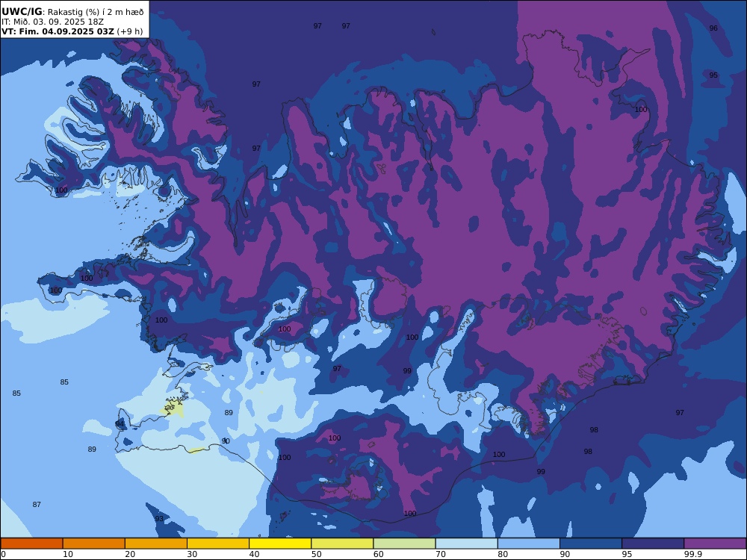Click the legend tick label '60'
The image size is (747, 560).
coord(379,554)
